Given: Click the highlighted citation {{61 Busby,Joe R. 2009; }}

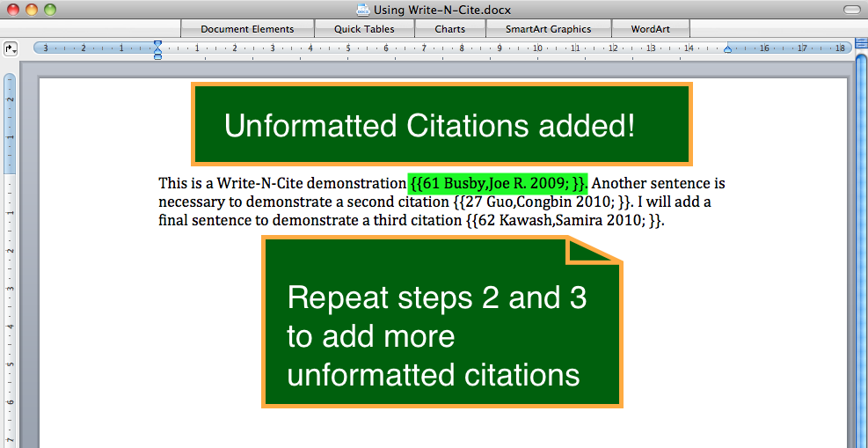Looking at the screenshot, I should point(498,183).
